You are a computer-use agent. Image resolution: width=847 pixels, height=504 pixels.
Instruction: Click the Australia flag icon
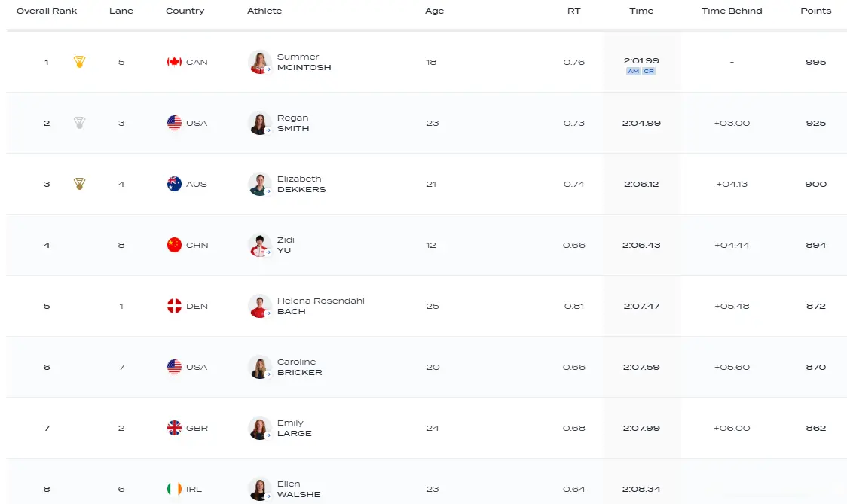tap(174, 184)
